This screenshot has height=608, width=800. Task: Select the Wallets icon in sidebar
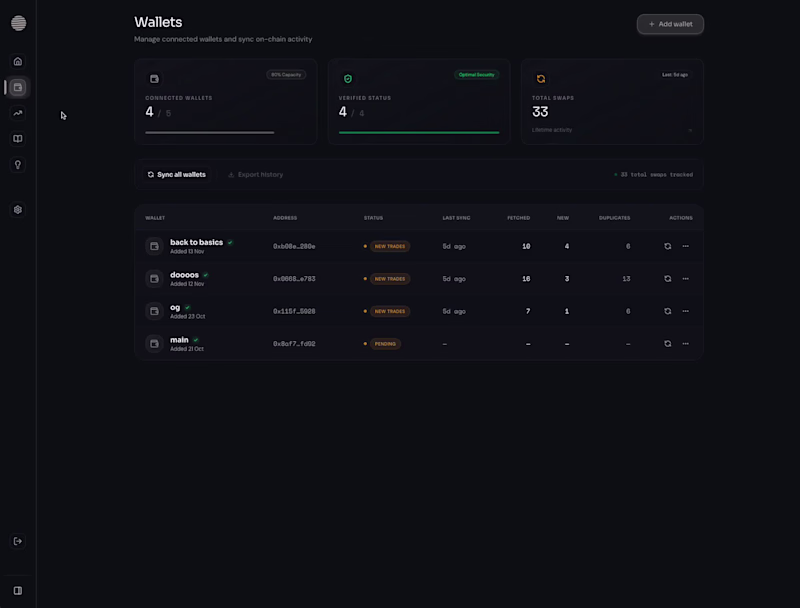(18, 87)
